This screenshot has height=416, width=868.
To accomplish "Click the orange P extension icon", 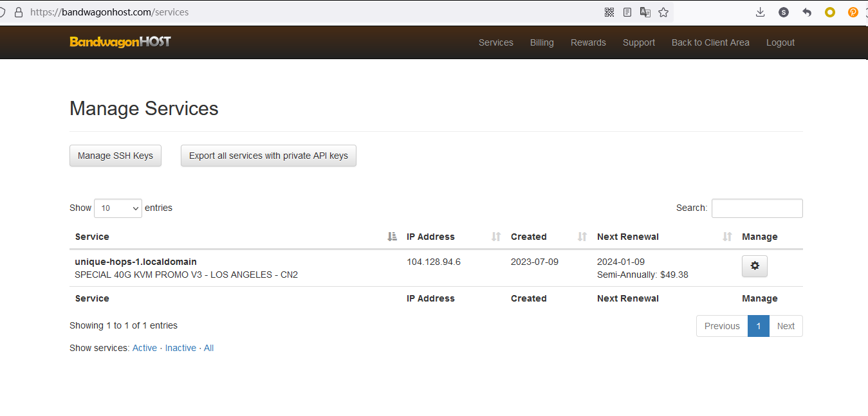I will pyautogui.click(x=853, y=12).
